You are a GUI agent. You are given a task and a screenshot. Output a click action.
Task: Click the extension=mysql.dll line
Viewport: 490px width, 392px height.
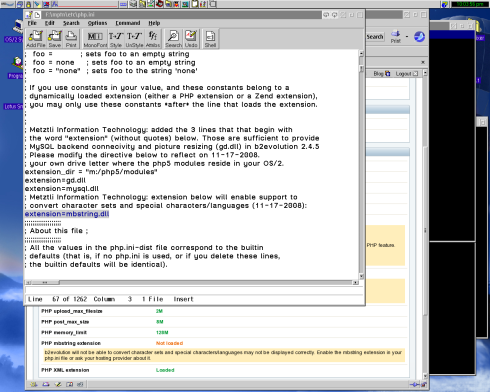[62, 189]
